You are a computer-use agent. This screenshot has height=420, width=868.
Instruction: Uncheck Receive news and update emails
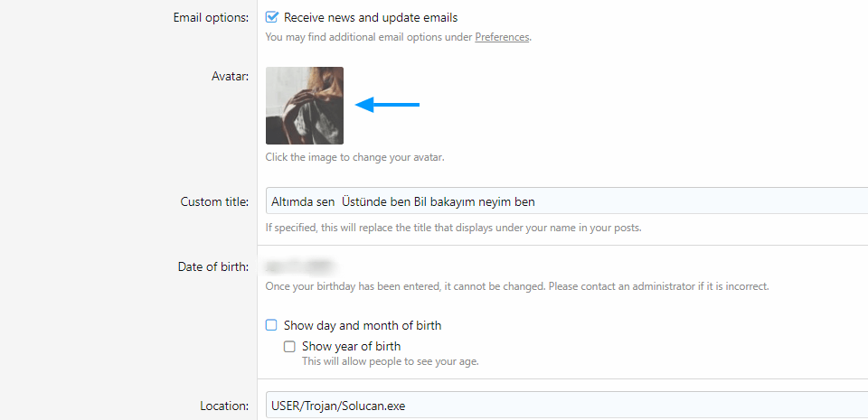point(271,17)
